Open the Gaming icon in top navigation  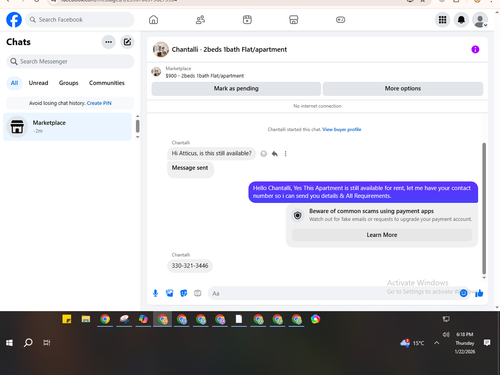tap(340, 20)
